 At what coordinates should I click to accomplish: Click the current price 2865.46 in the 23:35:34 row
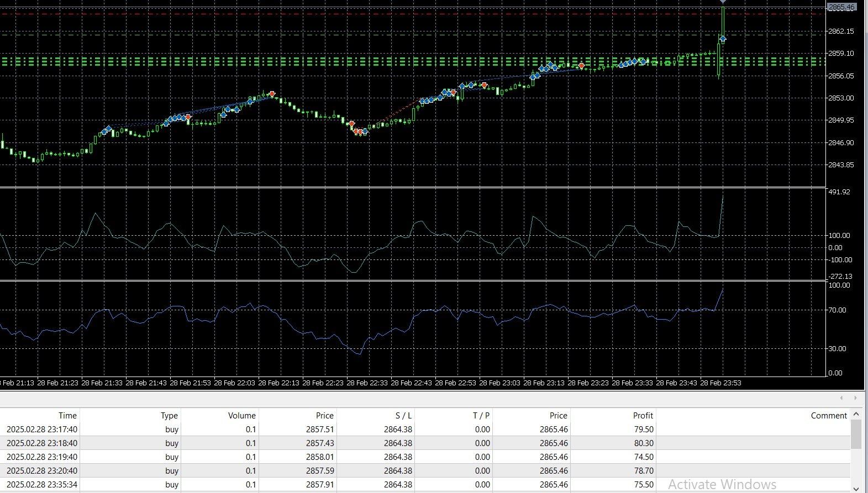pyautogui.click(x=554, y=484)
